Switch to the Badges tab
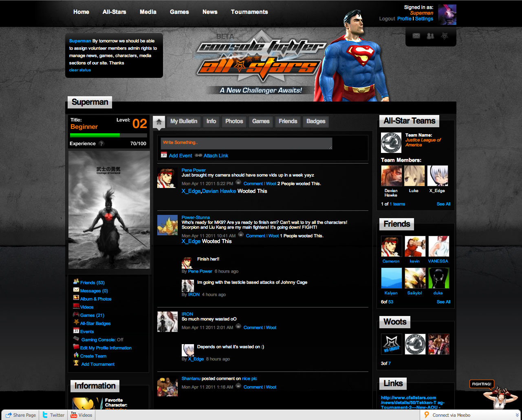Image resolution: width=522 pixels, height=420 pixels. point(316,121)
